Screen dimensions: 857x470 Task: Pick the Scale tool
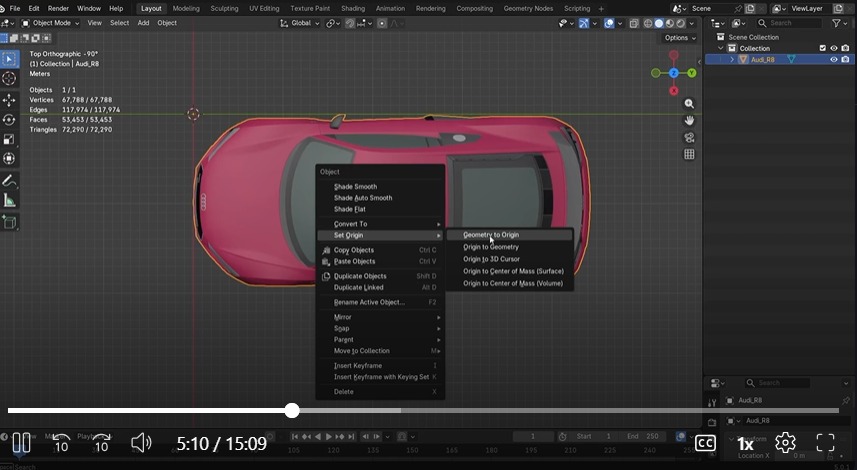point(9,139)
